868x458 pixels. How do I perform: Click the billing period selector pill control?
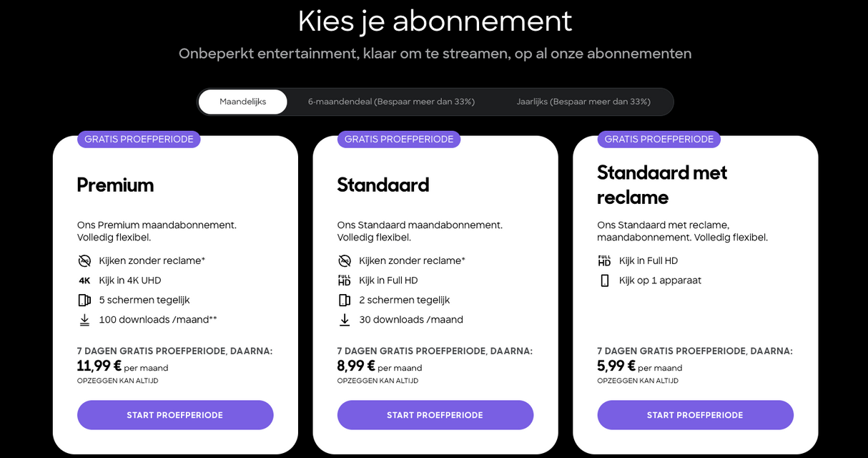click(435, 102)
